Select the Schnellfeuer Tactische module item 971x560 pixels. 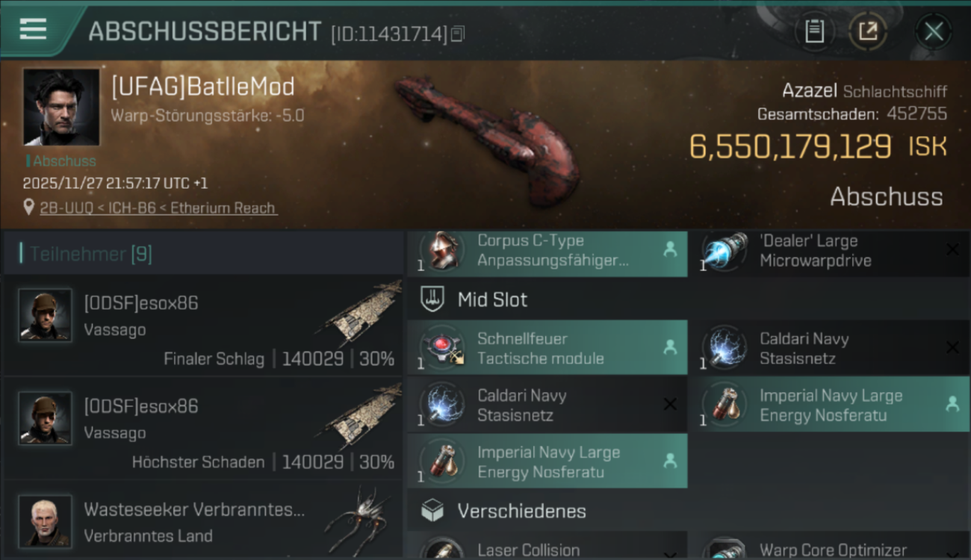tap(547, 348)
